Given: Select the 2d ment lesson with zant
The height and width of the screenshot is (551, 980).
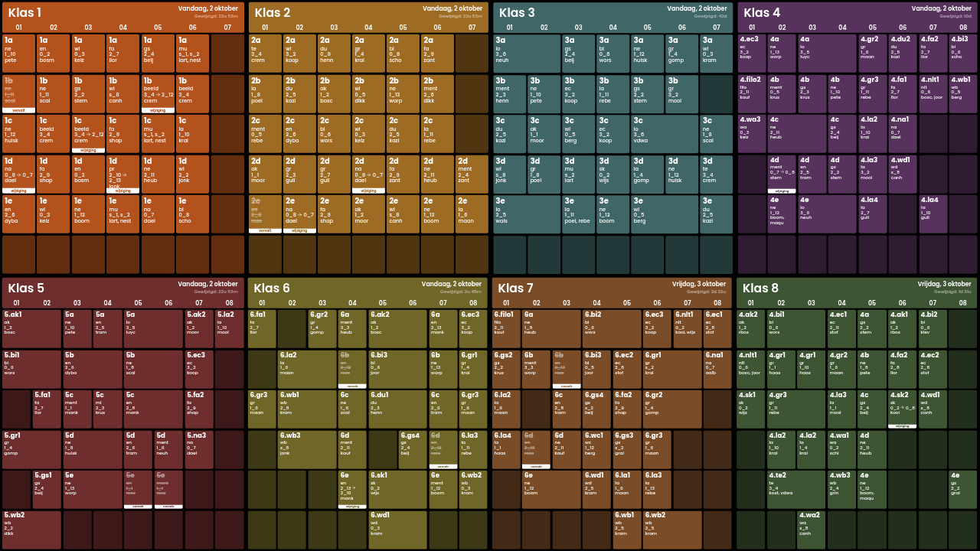Looking at the screenshot, I should pyautogui.click(x=471, y=173).
